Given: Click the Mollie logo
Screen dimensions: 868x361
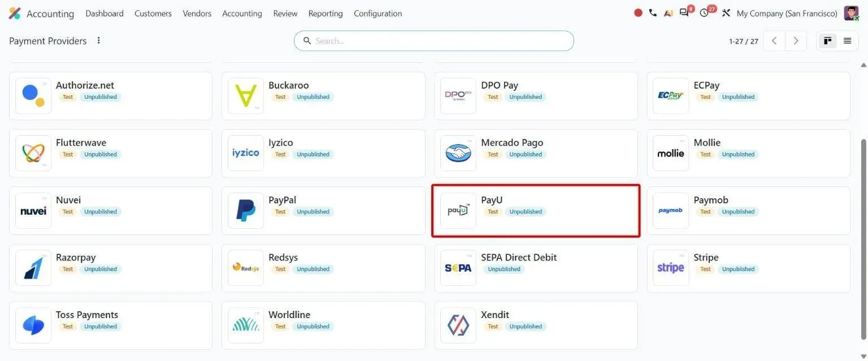Looking at the screenshot, I should 671,153.
